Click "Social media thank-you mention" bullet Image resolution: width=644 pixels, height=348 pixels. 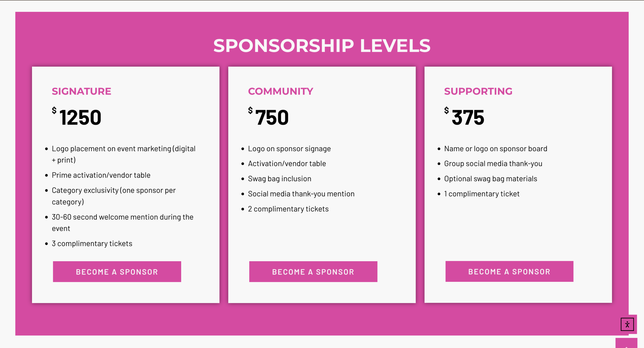[x=301, y=194]
